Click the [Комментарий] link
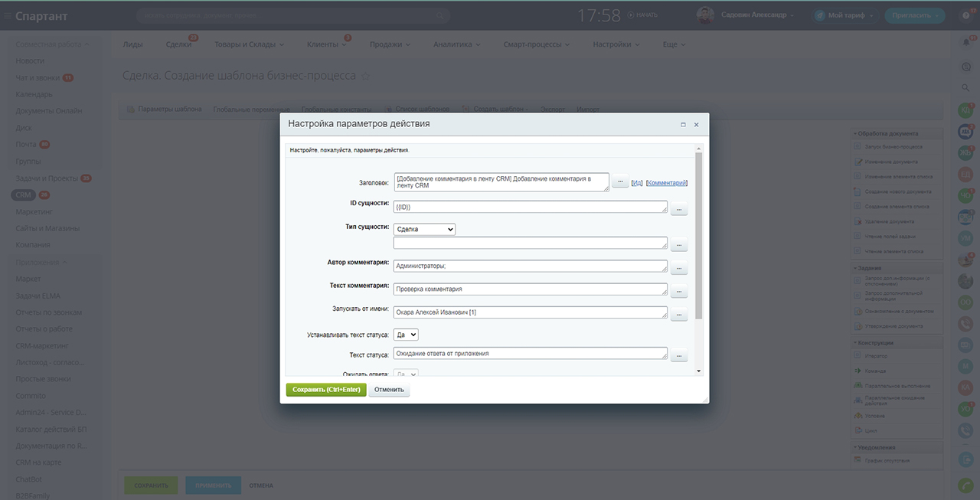This screenshot has width=980, height=500. 666,183
